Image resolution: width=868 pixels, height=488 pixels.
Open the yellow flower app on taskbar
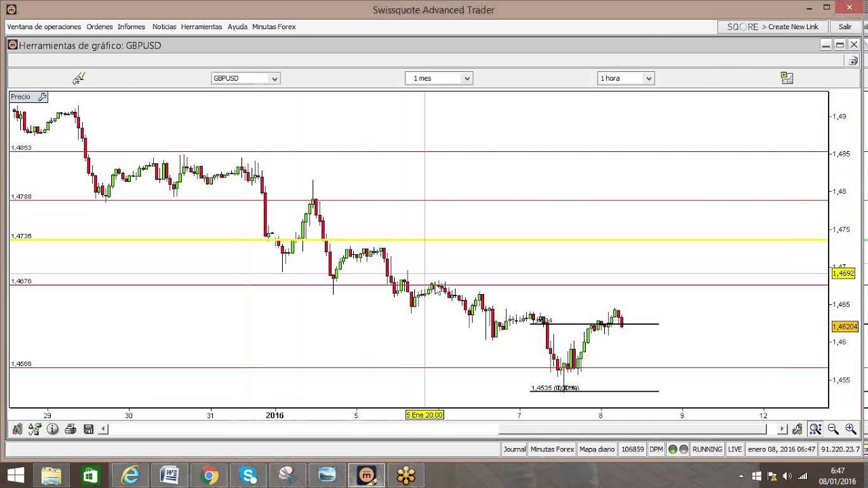tap(406, 475)
